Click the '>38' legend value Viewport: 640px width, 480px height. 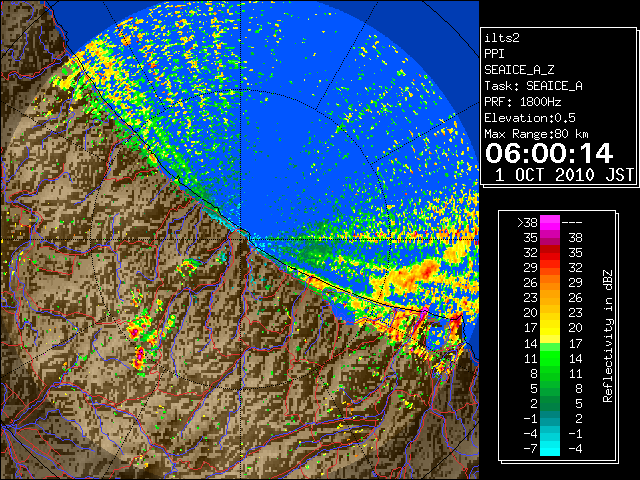click(x=527, y=223)
